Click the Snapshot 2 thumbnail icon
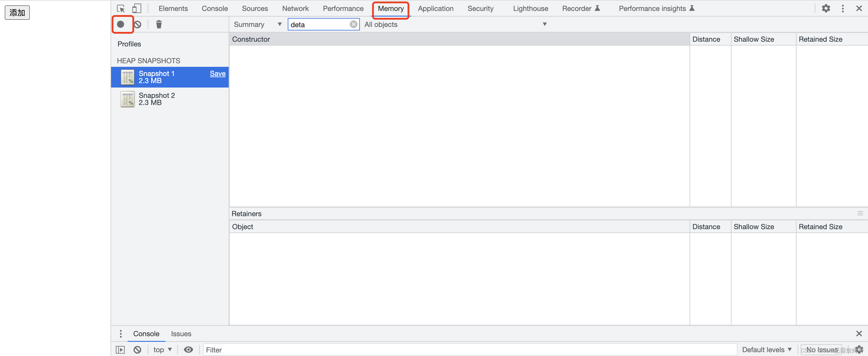Viewport: 868px width, 356px height. [x=127, y=99]
